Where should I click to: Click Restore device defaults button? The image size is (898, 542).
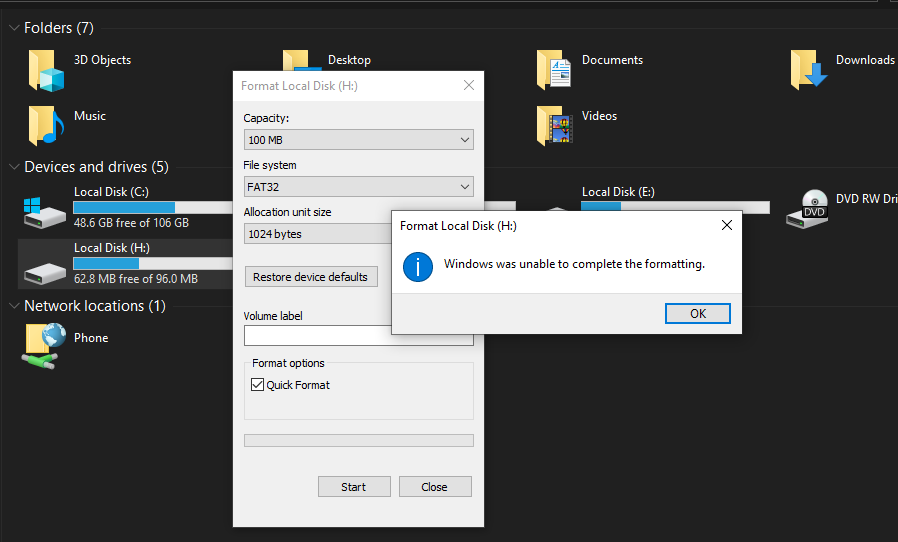pos(311,277)
